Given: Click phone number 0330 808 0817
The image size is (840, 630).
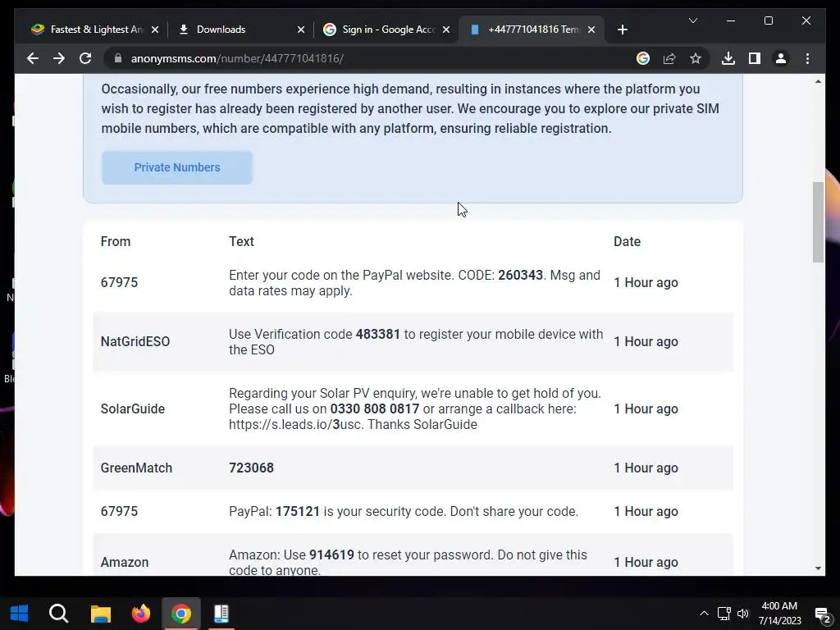Looking at the screenshot, I should (x=374, y=409).
